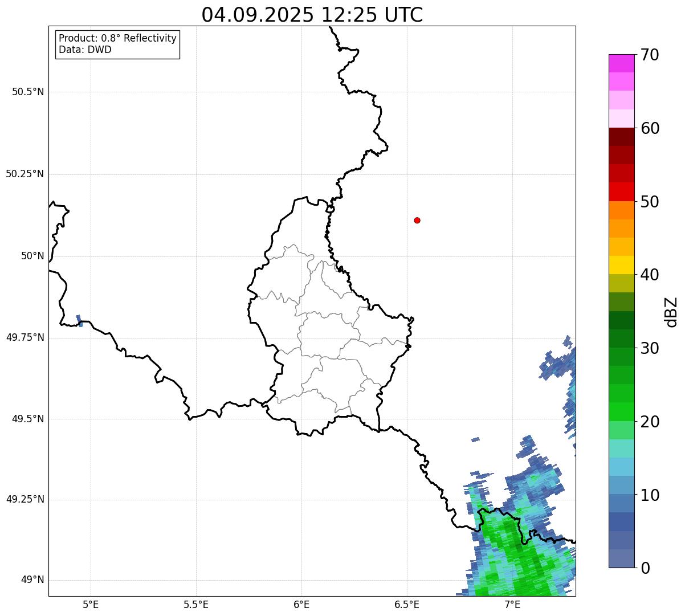Screen dimensions: 685x616
Task: Click the 5.5°E longitude tick label
Action: (x=196, y=604)
